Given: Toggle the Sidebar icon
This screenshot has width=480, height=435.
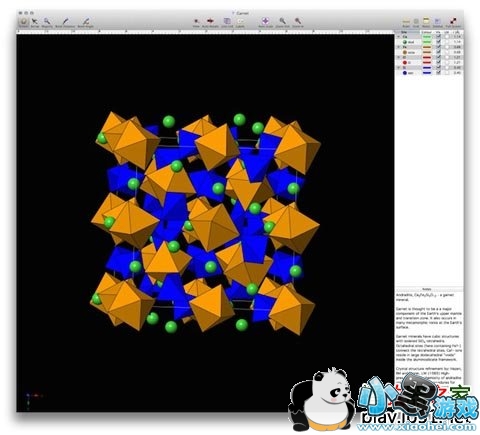Looking at the screenshot, I should pos(438,23).
